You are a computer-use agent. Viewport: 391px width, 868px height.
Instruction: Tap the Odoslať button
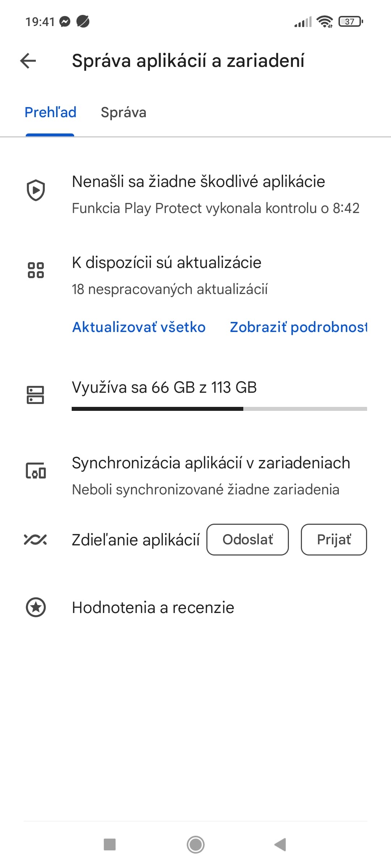click(x=248, y=540)
